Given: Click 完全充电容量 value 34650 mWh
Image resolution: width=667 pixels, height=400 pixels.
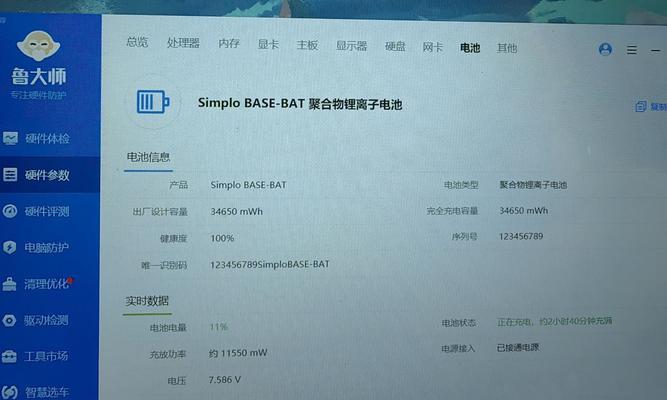Looking at the screenshot, I should [x=524, y=211].
